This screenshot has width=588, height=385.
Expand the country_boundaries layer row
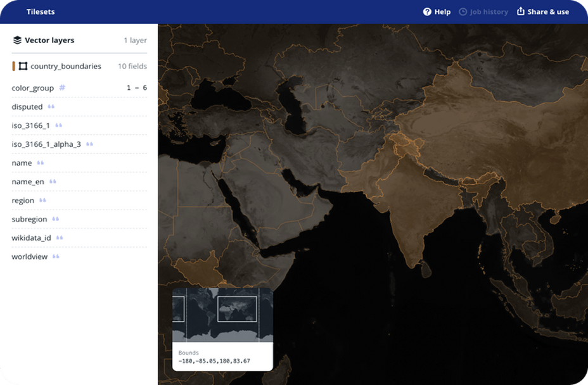point(66,66)
